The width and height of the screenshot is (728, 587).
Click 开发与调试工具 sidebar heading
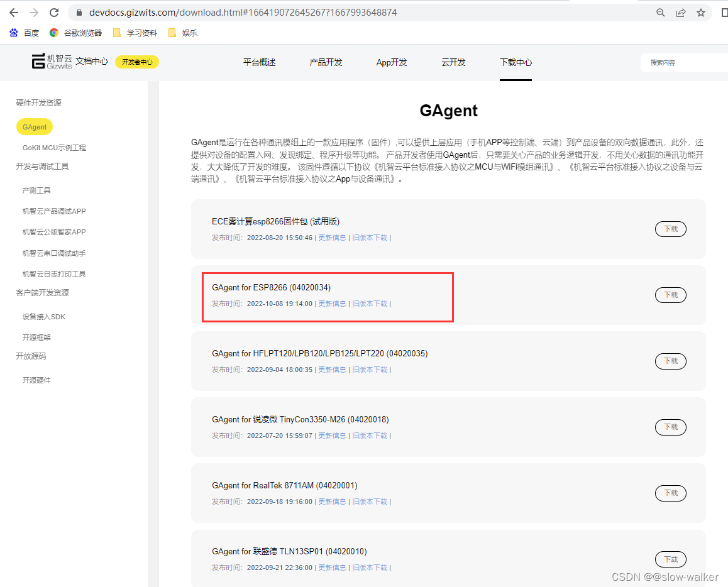pyautogui.click(x=42, y=166)
